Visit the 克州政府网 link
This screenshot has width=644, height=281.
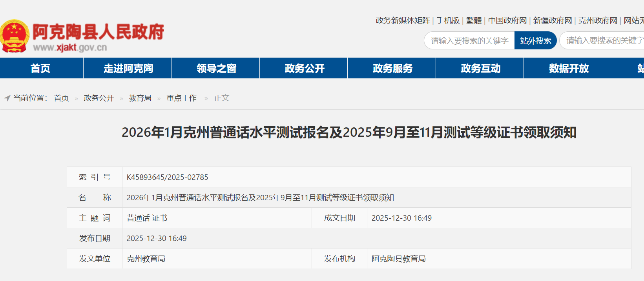598,20
